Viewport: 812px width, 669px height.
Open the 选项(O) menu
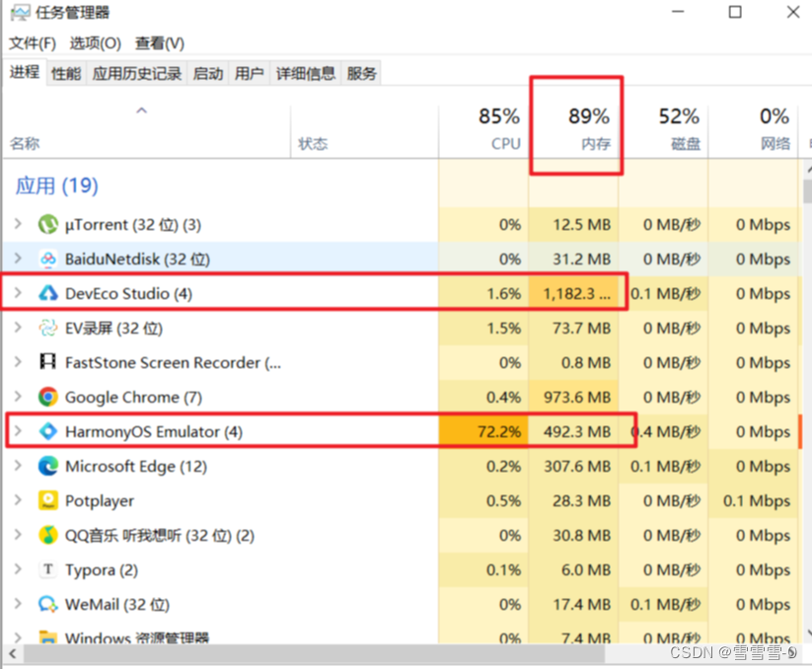(96, 43)
